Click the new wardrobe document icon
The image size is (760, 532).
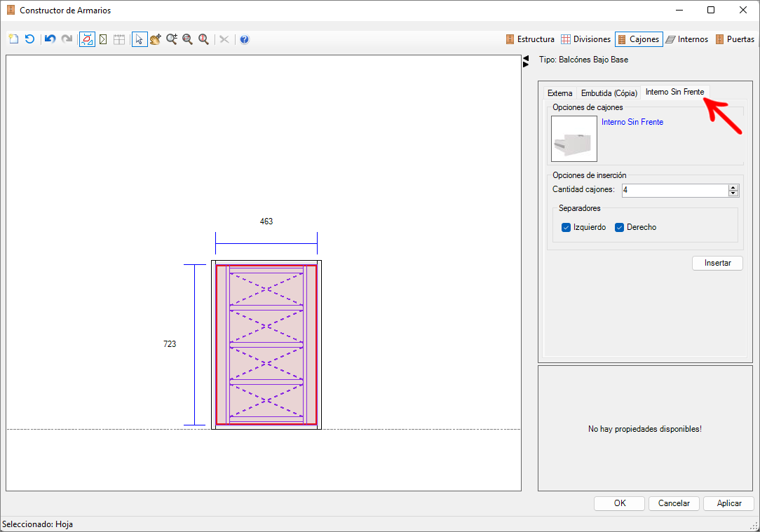(x=13, y=39)
